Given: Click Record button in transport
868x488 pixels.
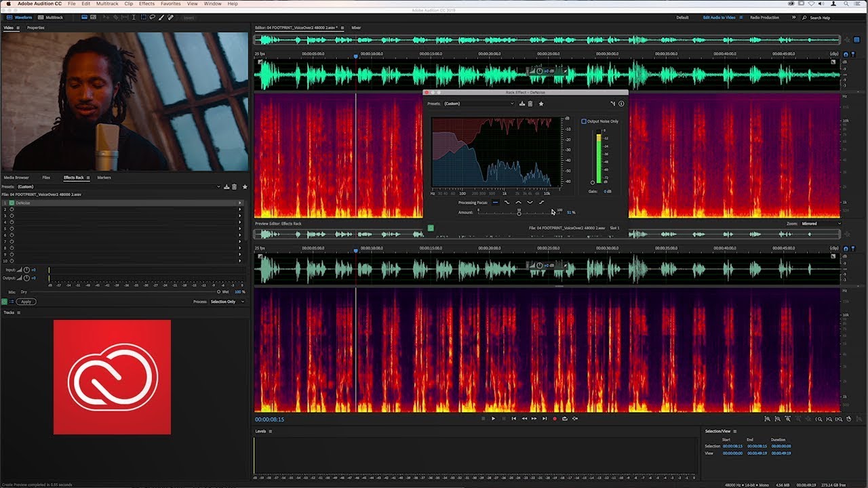Looking at the screenshot, I should 555,419.
